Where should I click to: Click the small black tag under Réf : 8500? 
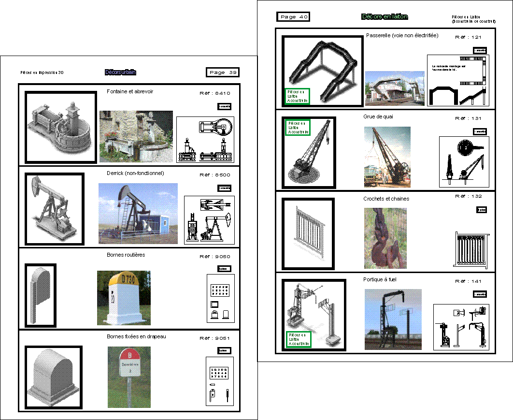[225, 188]
